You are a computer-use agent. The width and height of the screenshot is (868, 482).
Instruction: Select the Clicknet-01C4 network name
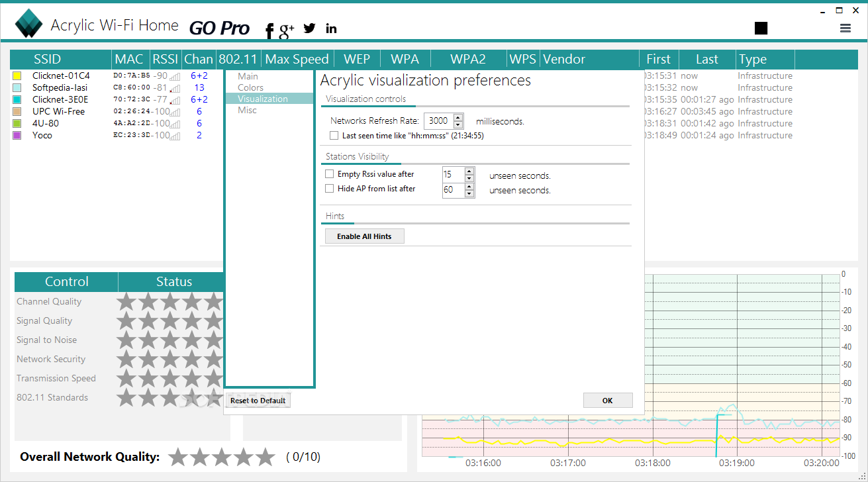[x=61, y=75]
